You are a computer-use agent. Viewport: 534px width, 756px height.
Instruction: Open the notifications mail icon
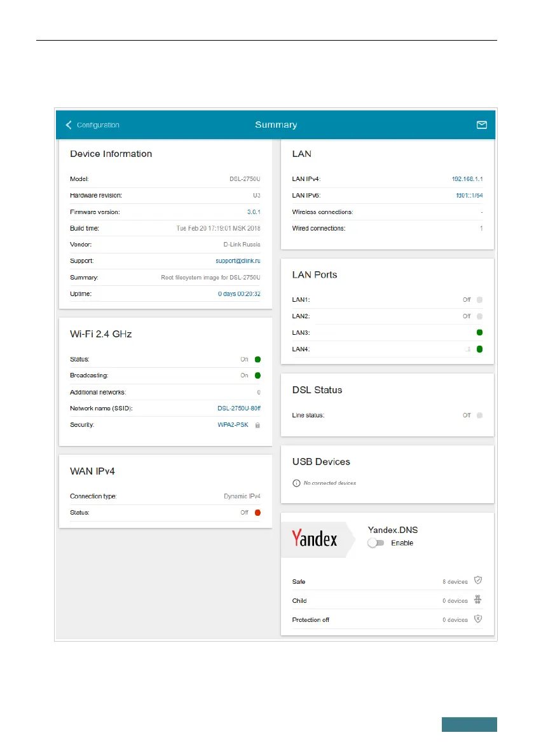click(x=481, y=125)
